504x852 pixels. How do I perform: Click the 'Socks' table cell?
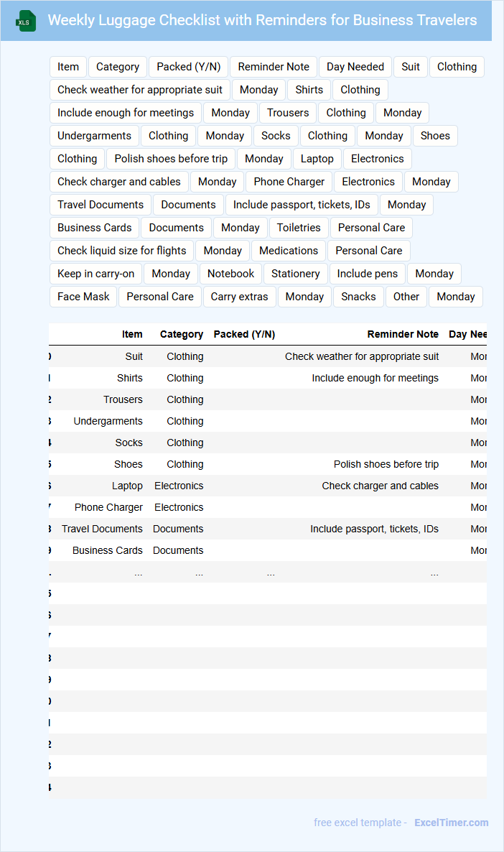coord(129,443)
